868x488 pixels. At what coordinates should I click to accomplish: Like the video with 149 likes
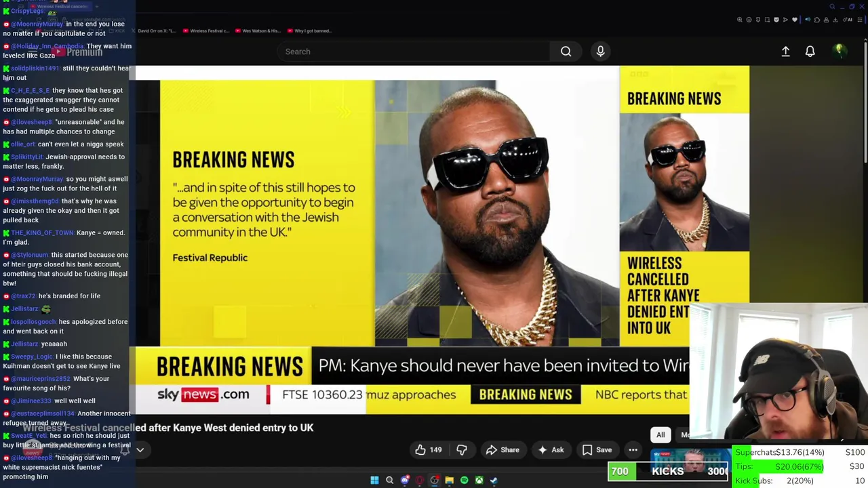429,450
